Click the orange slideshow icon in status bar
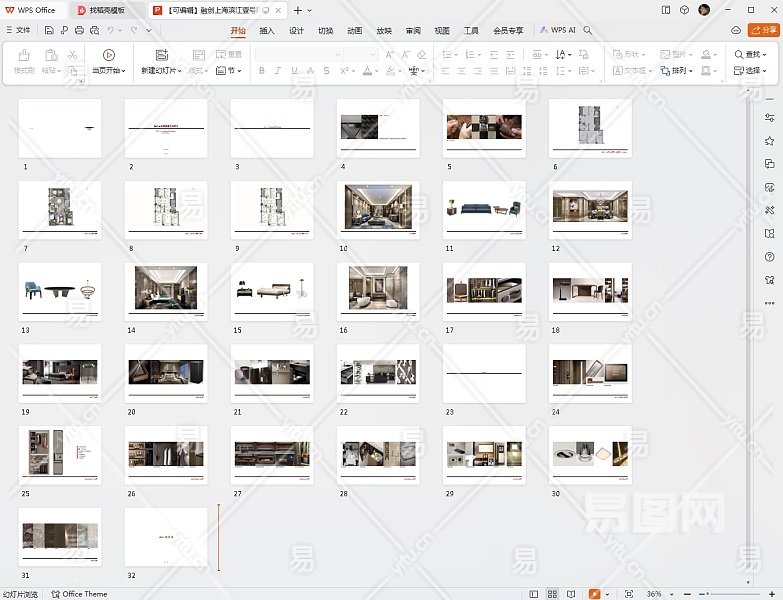The image size is (783, 600). point(594,594)
